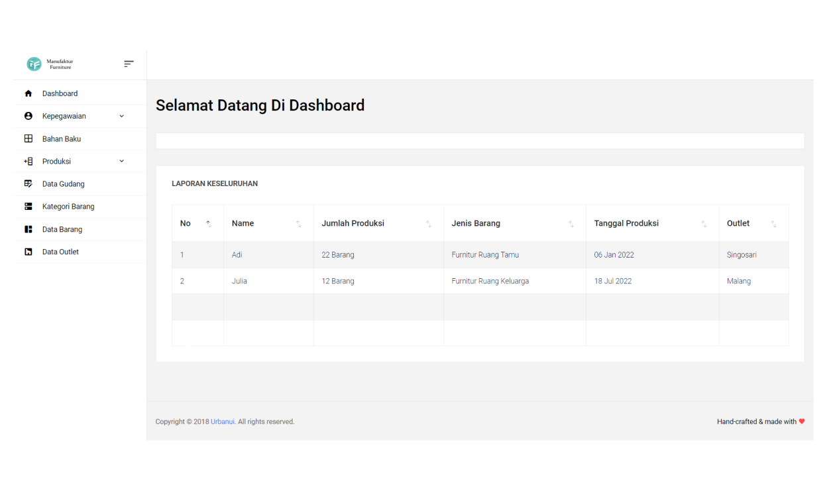Image resolution: width=833 pixels, height=504 pixels.
Task: Open the Data Gudang menu item
Action: pos(64,184)
